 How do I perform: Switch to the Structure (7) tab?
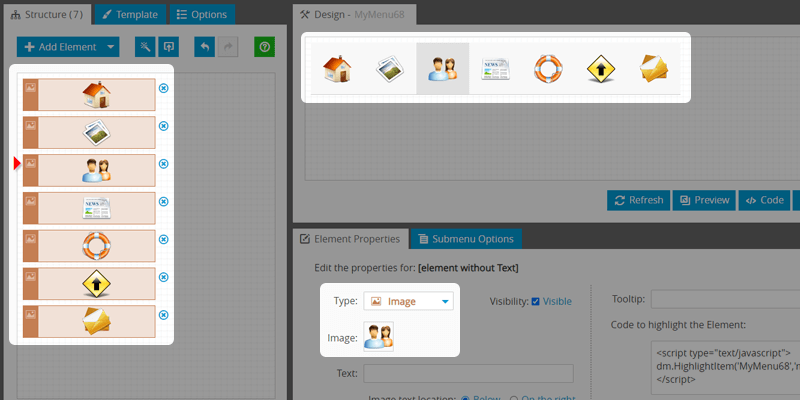pos(47,14)
